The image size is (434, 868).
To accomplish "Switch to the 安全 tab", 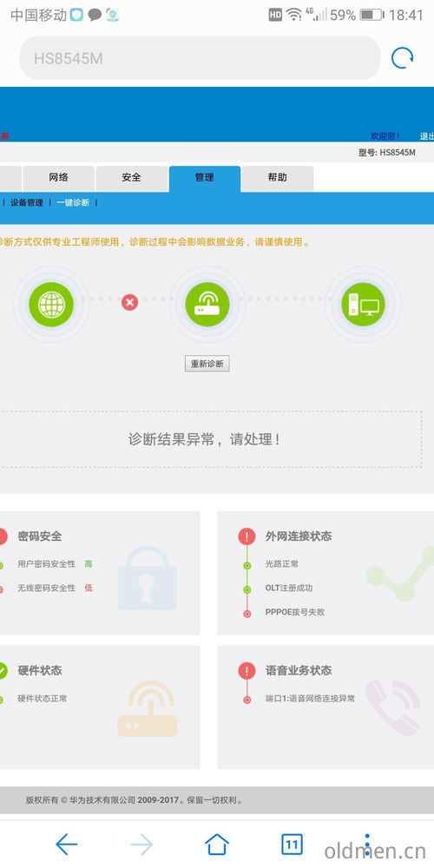I will pos(131,178).
